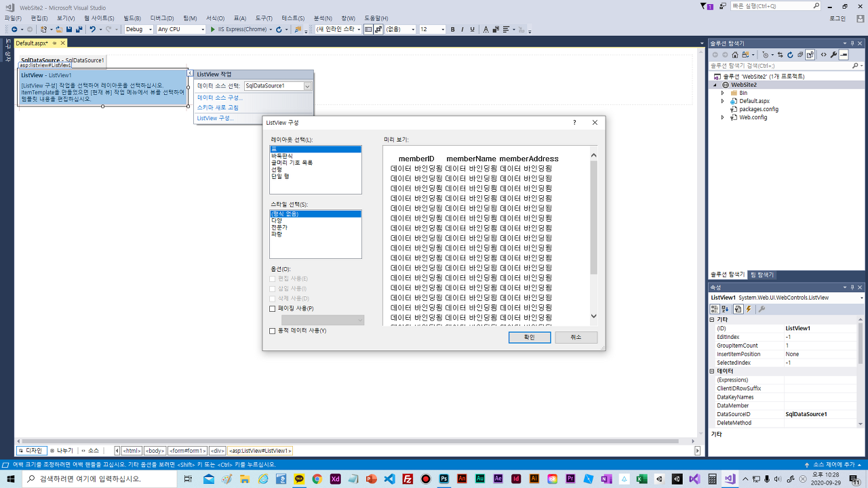The image size is (868, 488).
Task: Toggle Italic formatting in toolbar
Action: pyautogui.click(x=462, y=29)
